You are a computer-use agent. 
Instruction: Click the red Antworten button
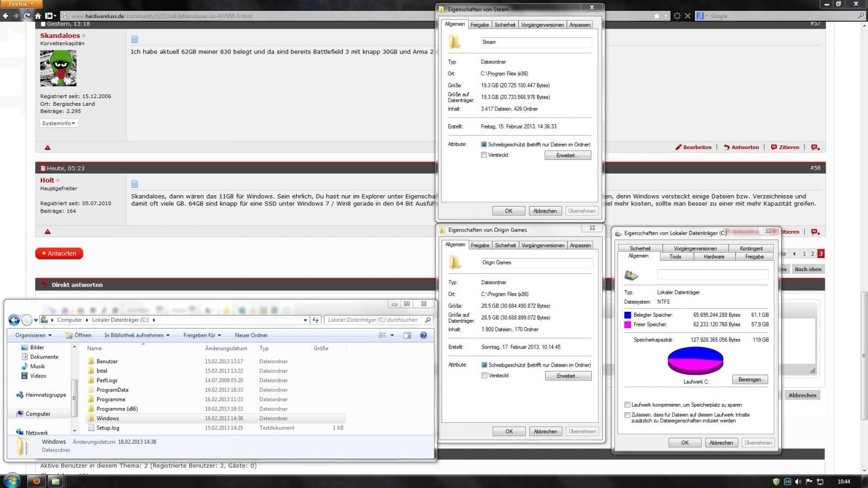point(59,254)
